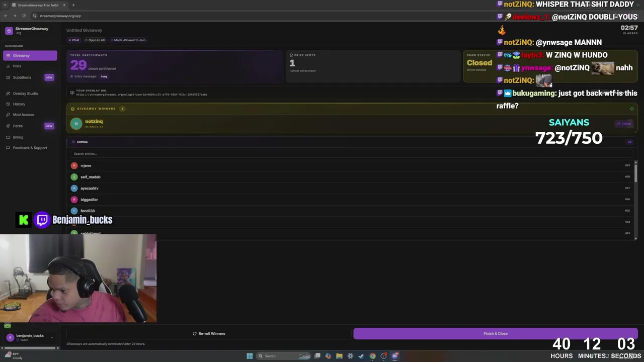The image size is (644, 362).
Task: Open the taskbar weather widget
Action: point(14,356)
